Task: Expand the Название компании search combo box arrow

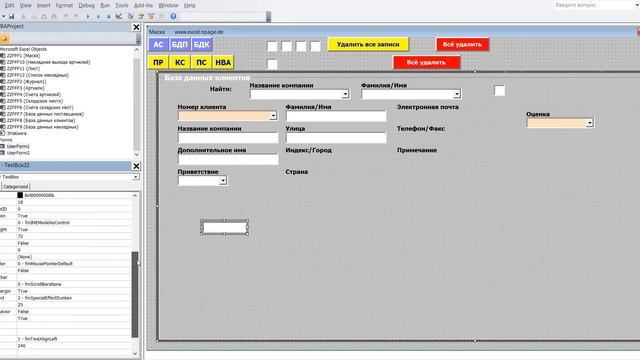Action: [x=345, y=94]
